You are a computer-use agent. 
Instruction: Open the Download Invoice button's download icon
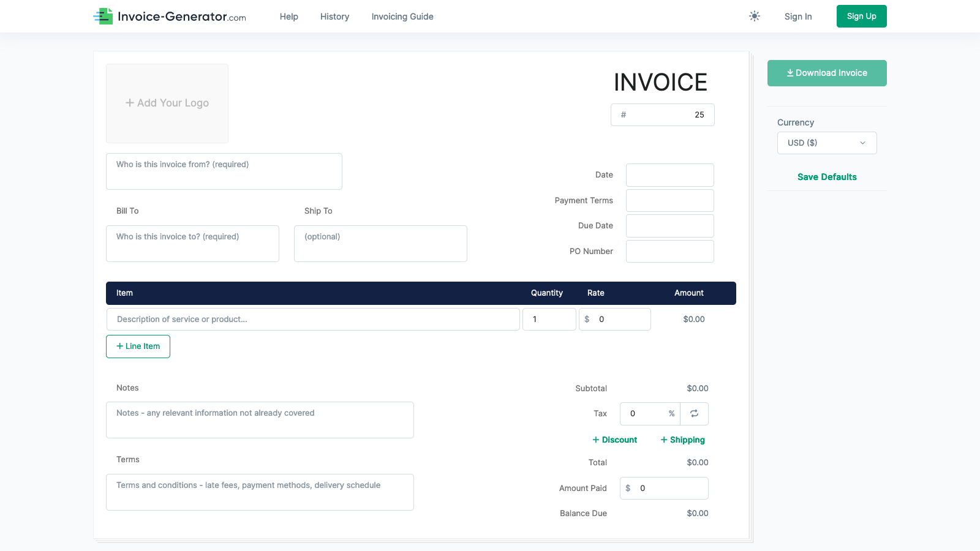click(790, 73)
